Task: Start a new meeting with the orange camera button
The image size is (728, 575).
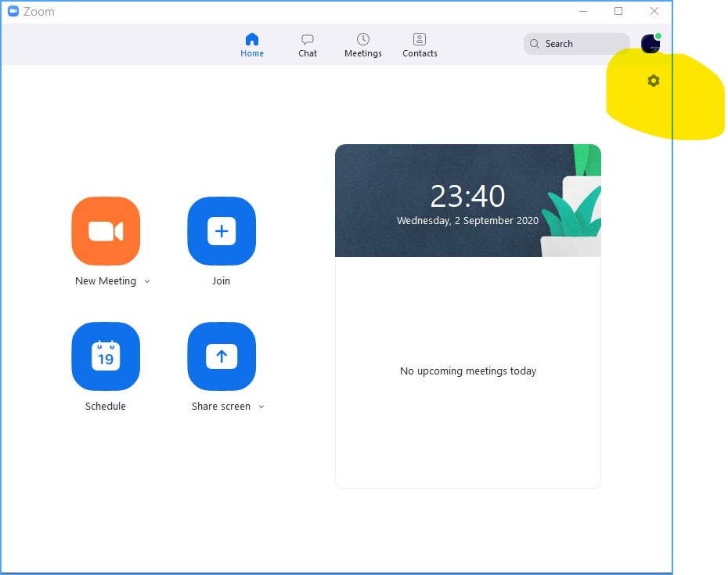Action: click(106, 231)
